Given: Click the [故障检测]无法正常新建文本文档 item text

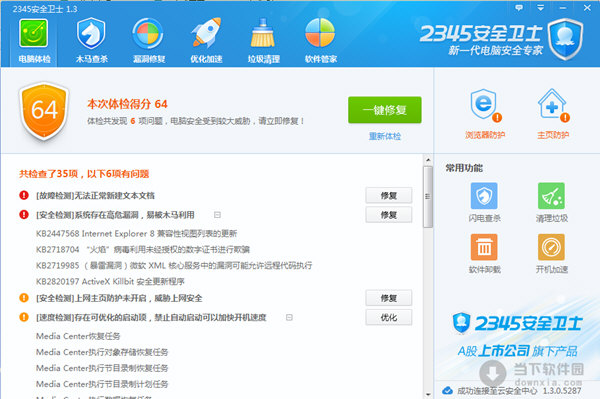Looking at the screenshot, I should coord(95,195).
